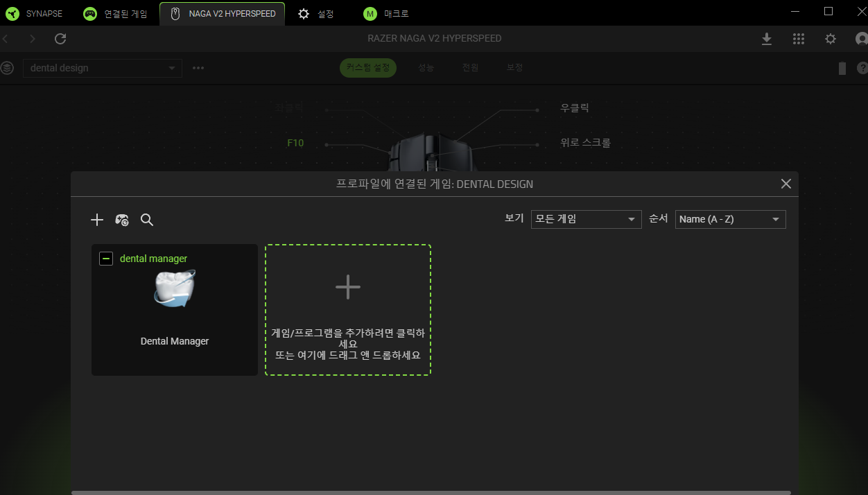The height and width of the screenshot is (495, 868).
Task: Open the SYNAPSE tab
Action: click(35, 13)
